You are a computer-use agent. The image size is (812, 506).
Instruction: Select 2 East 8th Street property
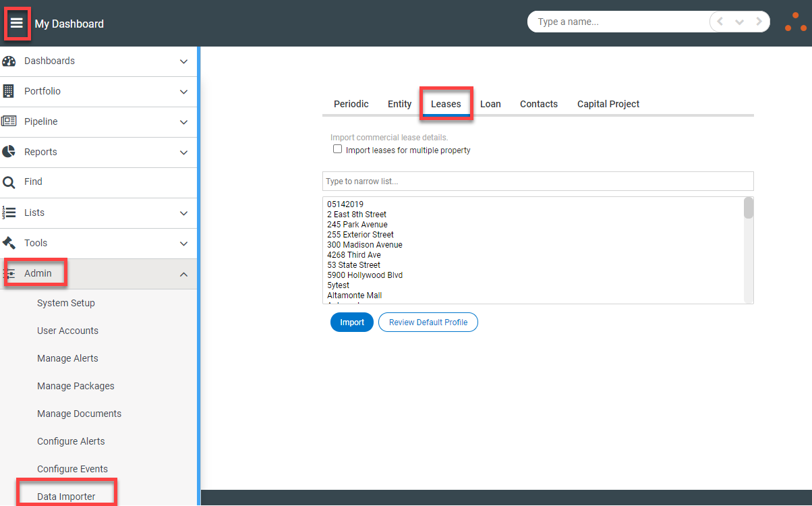357,215
